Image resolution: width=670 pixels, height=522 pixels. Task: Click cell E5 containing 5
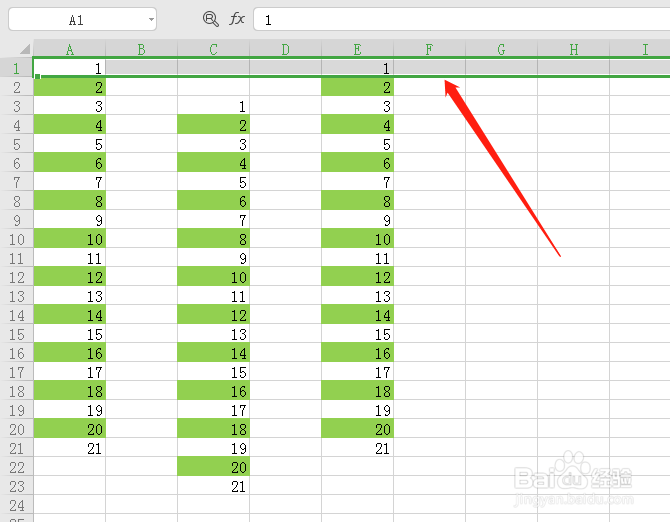(x=357, y=144)
